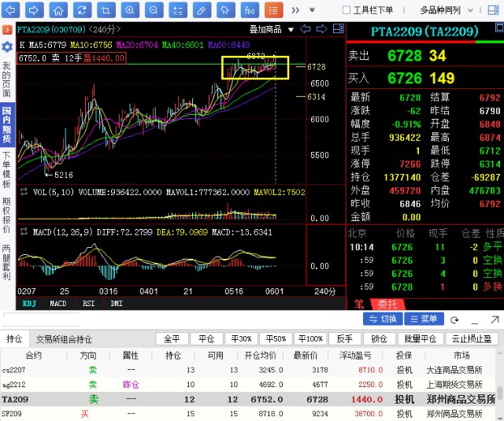Image resolution: width=504 pixels, height=421 pixels.
Task: Go to next contract arrow in chart header
Action: [321, 29]
